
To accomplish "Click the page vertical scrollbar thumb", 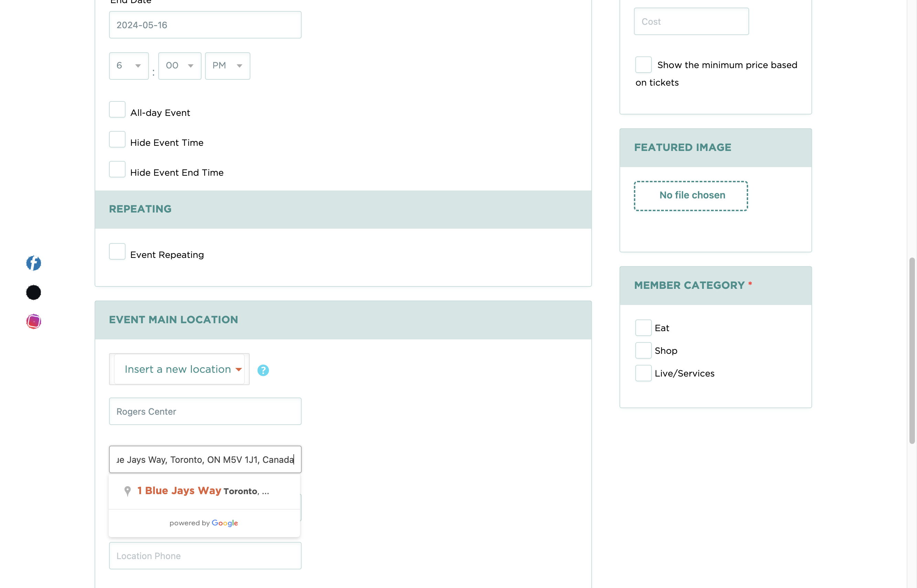I will (913, 351).
